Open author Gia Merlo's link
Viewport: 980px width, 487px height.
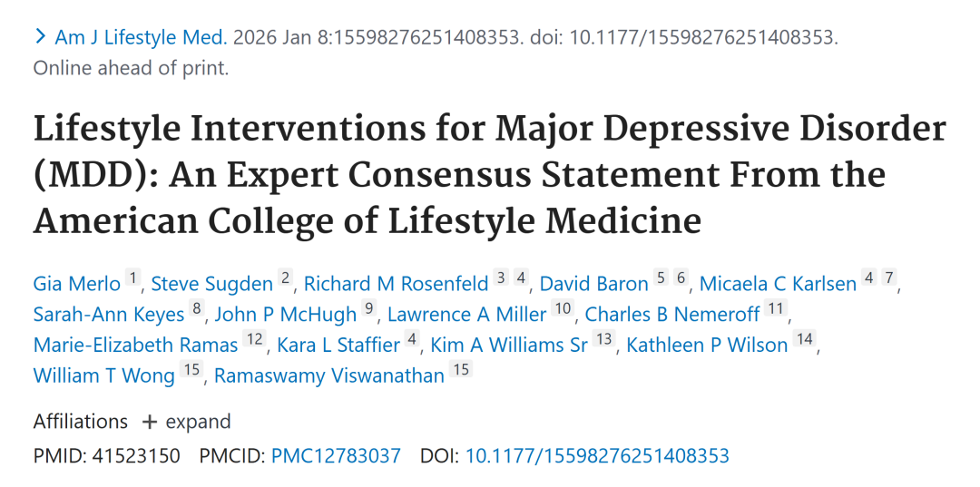tap(77, 284)
